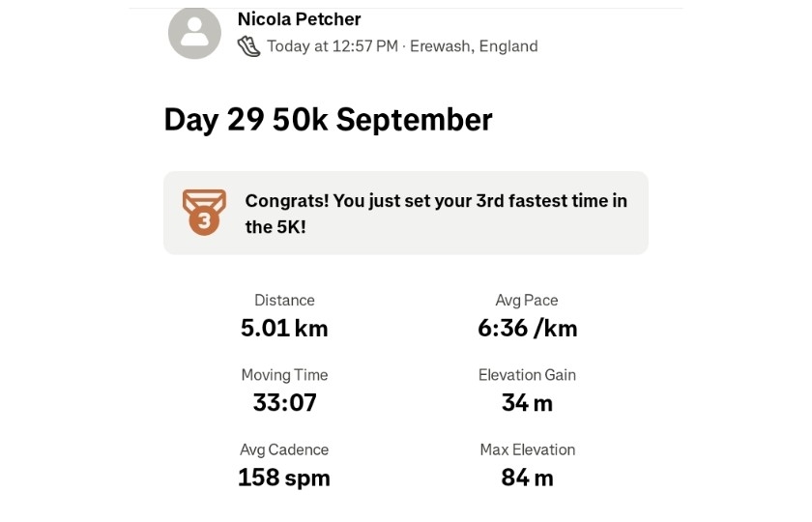Click the Avg Cadence label
The height and width of the screenshot is (522, 812).
click(284, 450)
